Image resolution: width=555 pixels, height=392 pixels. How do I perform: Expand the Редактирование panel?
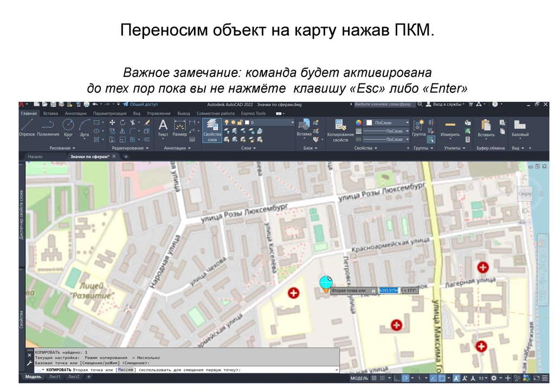tap(131, 148)
